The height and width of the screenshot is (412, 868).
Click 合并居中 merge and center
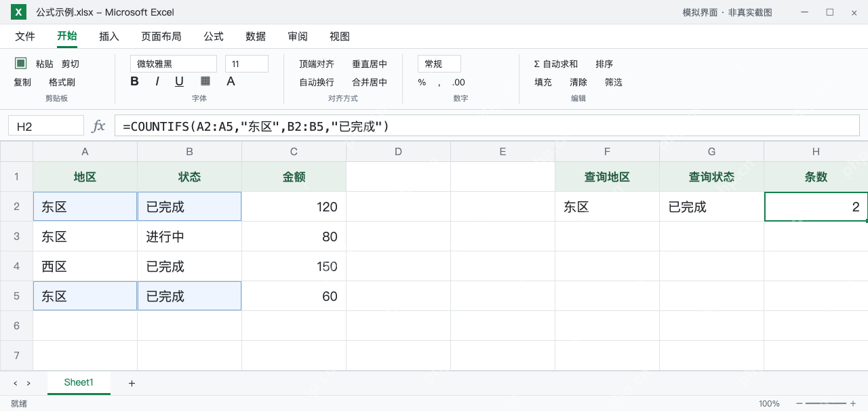tap(370, 82)
